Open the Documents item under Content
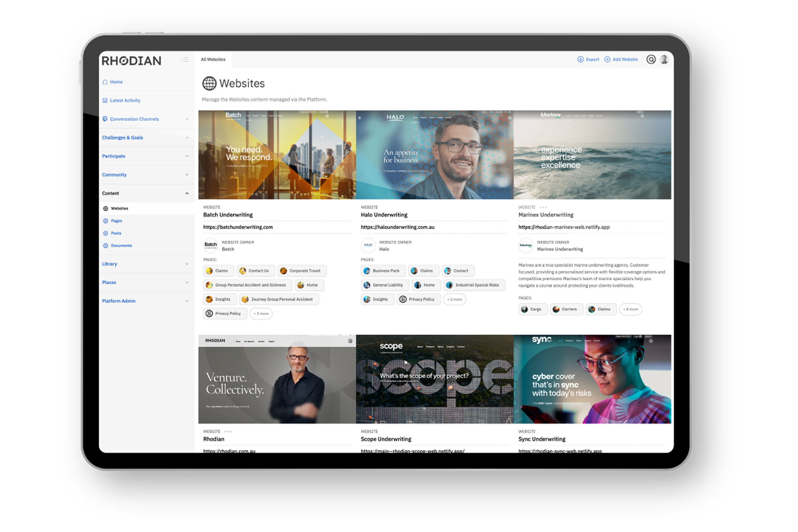Screen dimensions: 798x532 121,246
